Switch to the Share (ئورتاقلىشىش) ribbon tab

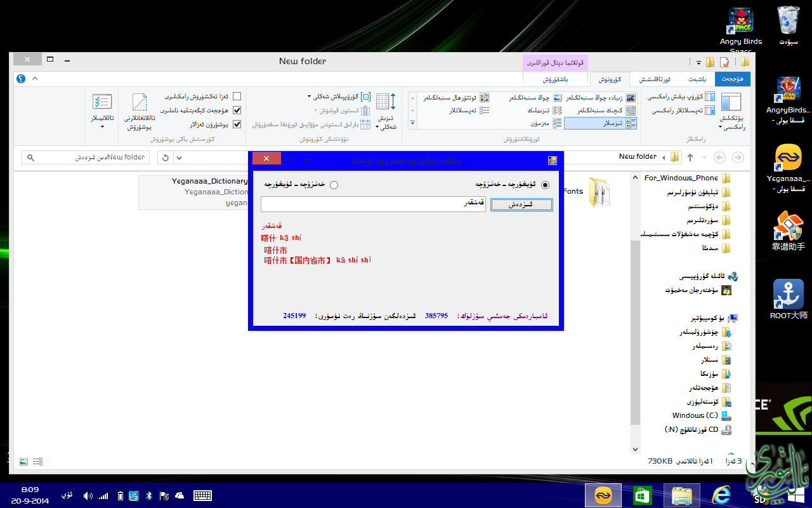[x=654, y=79]
